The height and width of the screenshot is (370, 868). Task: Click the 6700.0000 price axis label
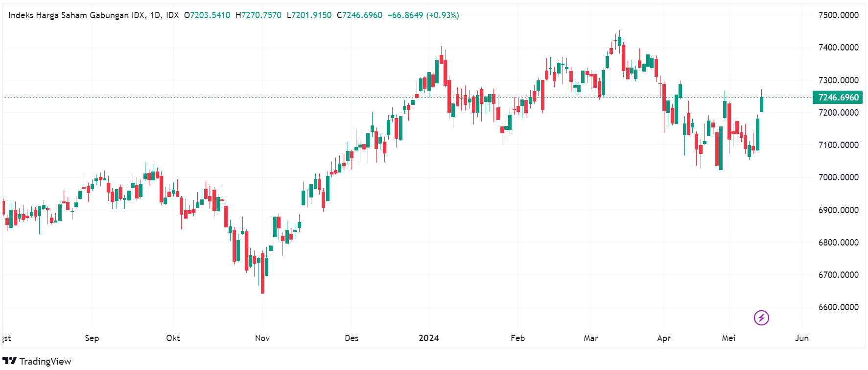pyautogui.click(x=838, y=274)
